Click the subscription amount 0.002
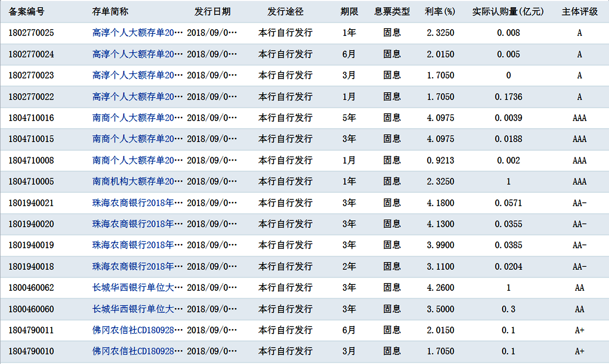Viewport: 609px width, 364px height. 509,160
